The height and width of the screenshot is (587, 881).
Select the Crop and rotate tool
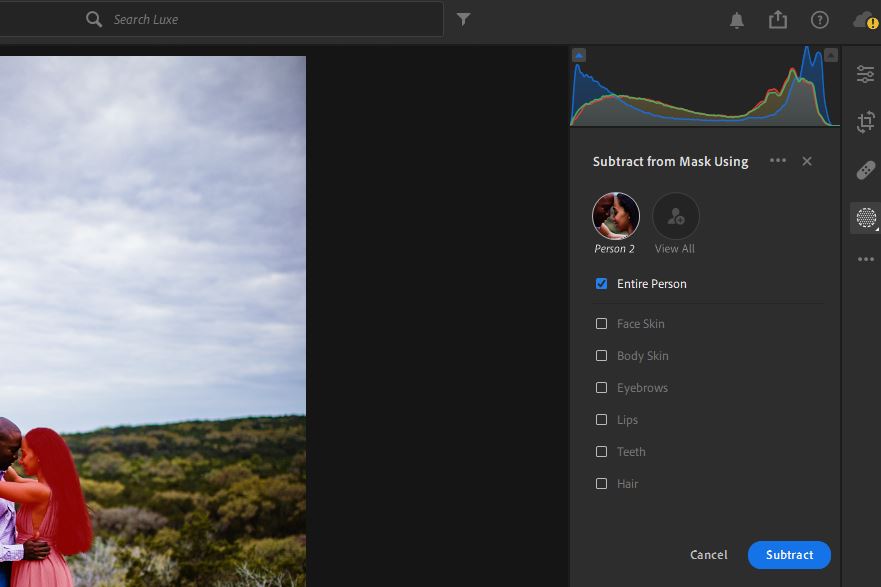click(865, 123)
